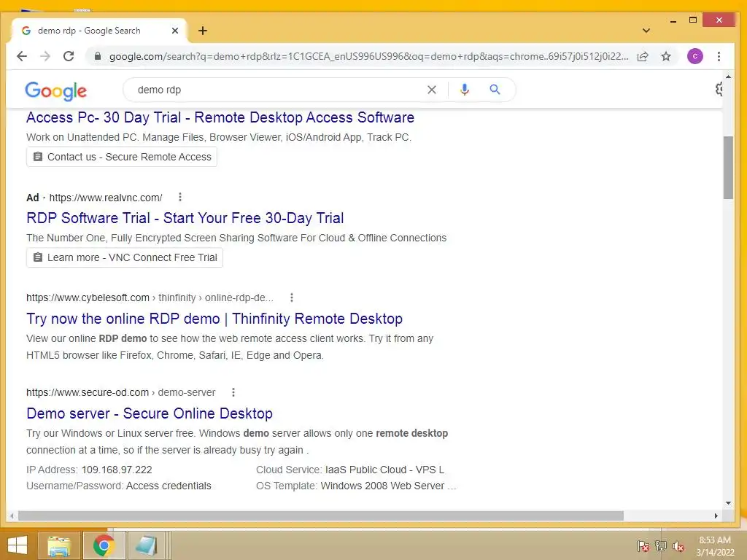Screen dimensions: 747x560
Task: Switch to Chrome in the taskbar
Action: [104, 545]
